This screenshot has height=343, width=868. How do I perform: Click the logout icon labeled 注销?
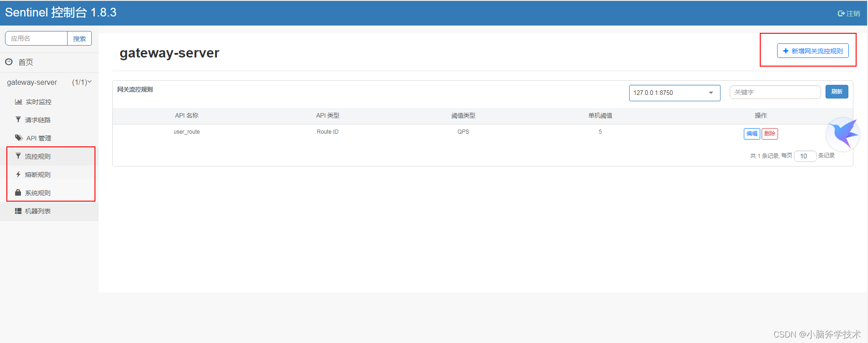pyautogui.click(x=841, y=14)
